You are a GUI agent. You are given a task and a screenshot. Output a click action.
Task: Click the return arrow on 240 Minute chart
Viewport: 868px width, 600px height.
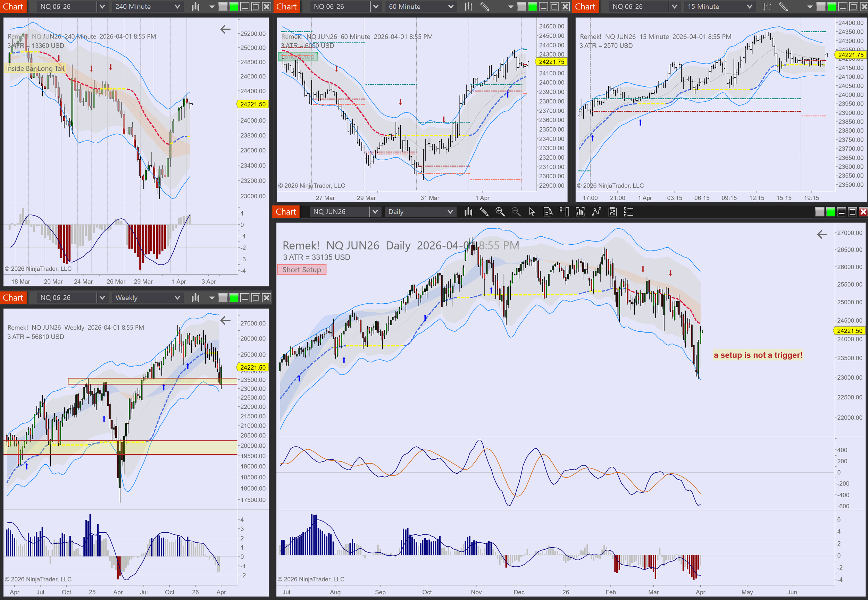coord(225,29)
